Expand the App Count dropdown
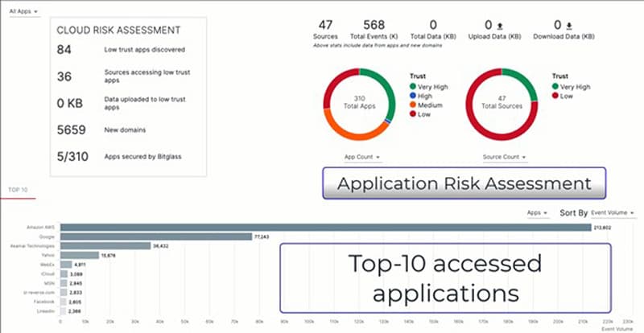The width and height of the screenshot is (644, 333). pos(361,157)
